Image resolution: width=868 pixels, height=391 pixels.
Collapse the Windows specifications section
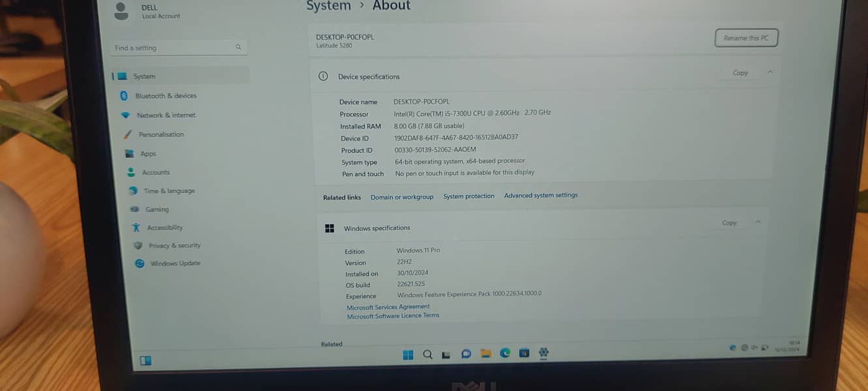758,222
